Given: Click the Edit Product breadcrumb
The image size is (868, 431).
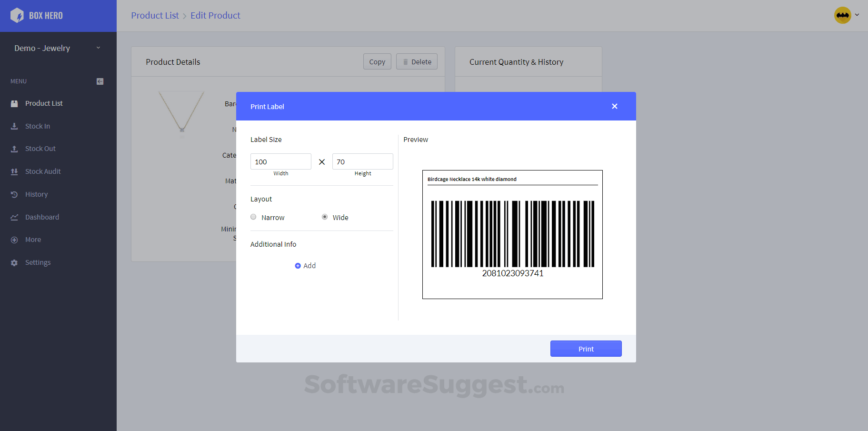Looking at the screenshot, I should [x=215, y=15].
